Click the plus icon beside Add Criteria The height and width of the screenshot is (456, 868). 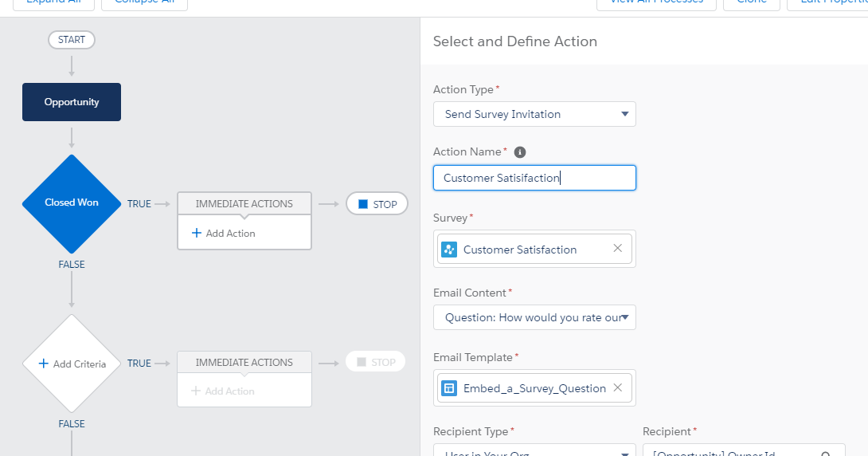42,364
